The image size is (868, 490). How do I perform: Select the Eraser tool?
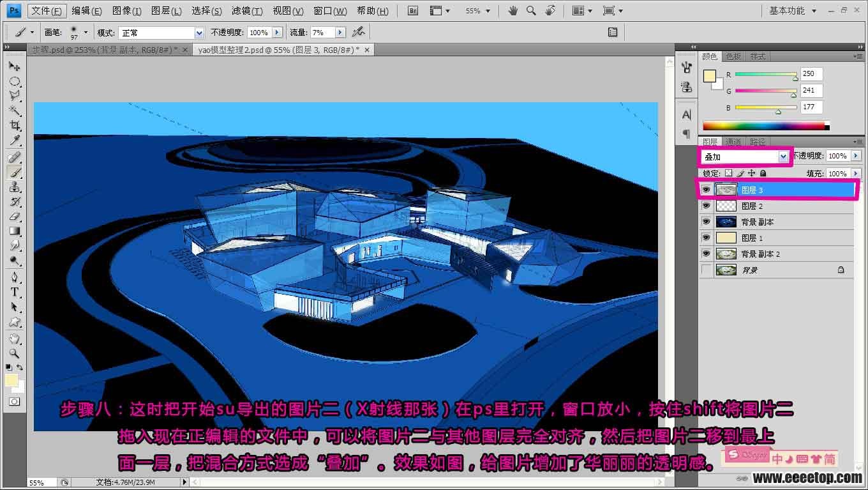[15, 217]
